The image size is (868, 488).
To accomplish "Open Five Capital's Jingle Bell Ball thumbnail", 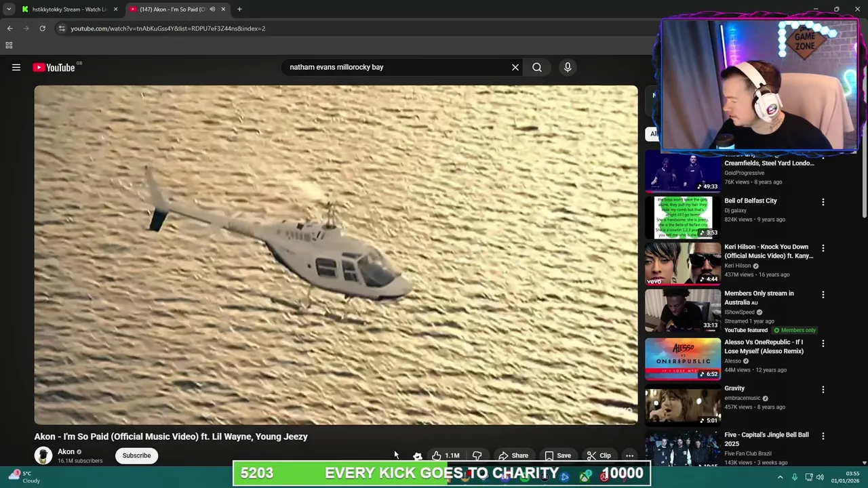I will tap(683, 449).
